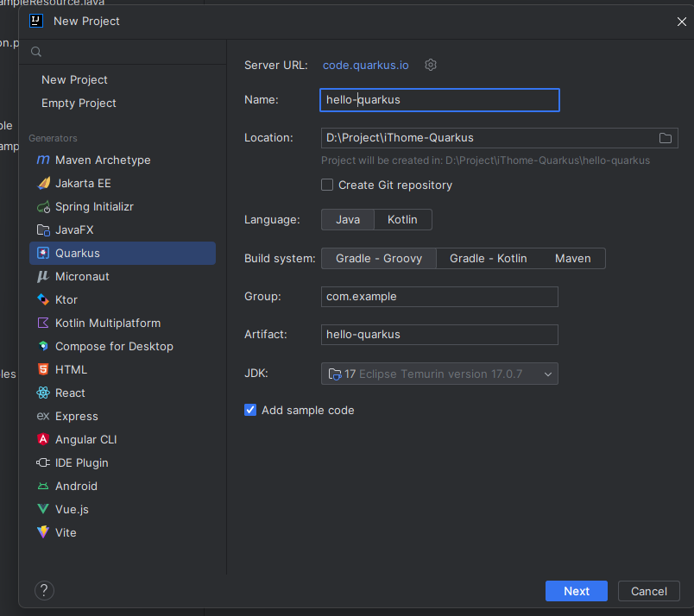Choose Micronaut generator entry
The width and height of the screenshot is (694, 616).
click(123, 277)
